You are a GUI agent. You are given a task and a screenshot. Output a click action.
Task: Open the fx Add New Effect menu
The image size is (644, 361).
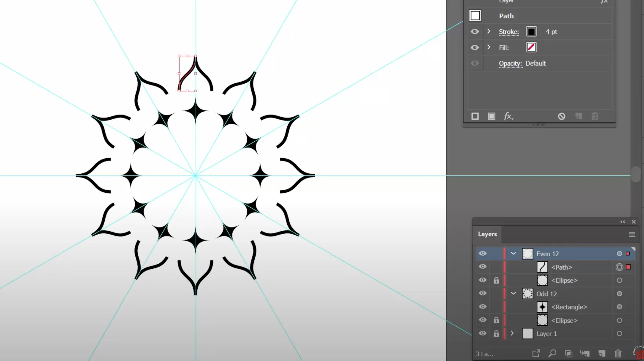(x=508, y=116)
